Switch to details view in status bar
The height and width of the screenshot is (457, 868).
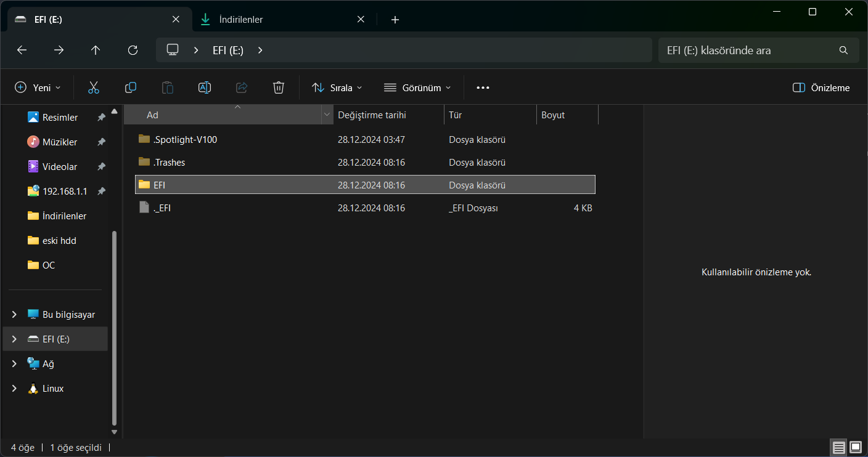(x=838, y=447)
